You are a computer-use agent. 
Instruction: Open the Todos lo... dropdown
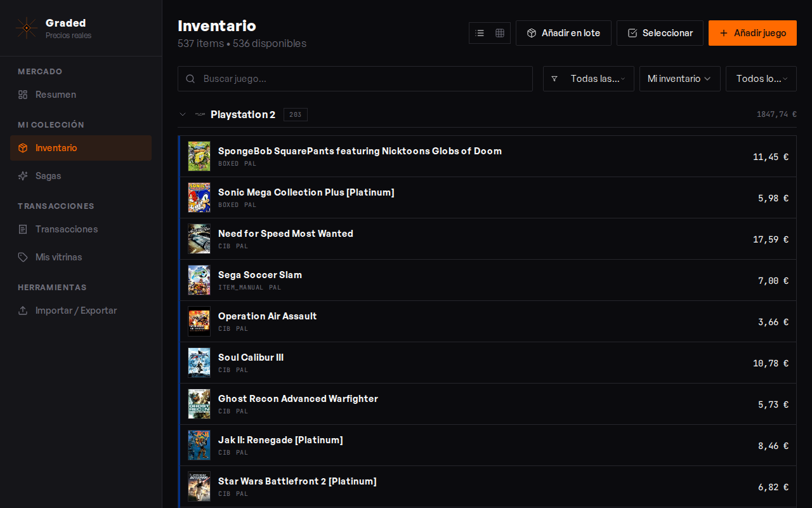[x=761, y=79]
